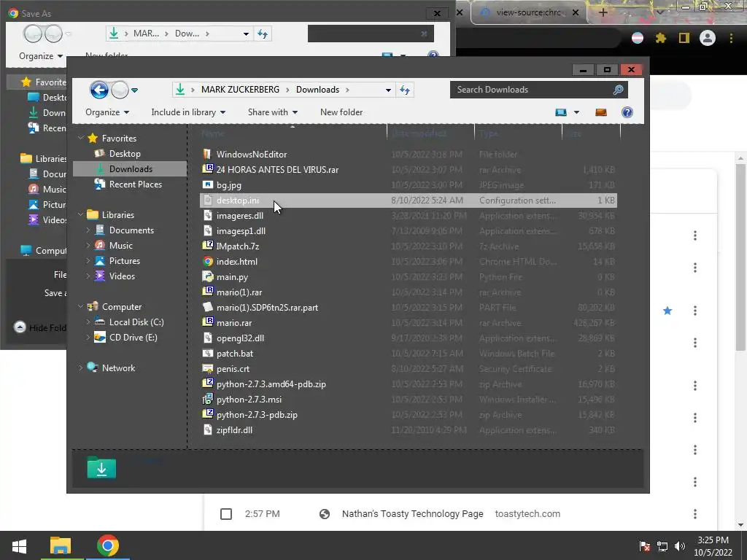
Task: Open the Organize menu in Save As dialog
Action: coord(41,56)
